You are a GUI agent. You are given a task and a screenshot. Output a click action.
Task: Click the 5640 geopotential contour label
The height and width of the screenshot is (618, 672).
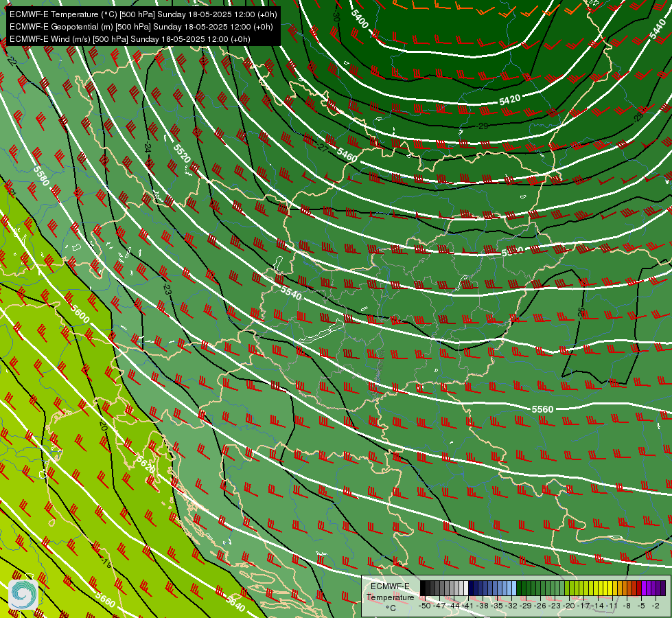[x=235, y=604]
